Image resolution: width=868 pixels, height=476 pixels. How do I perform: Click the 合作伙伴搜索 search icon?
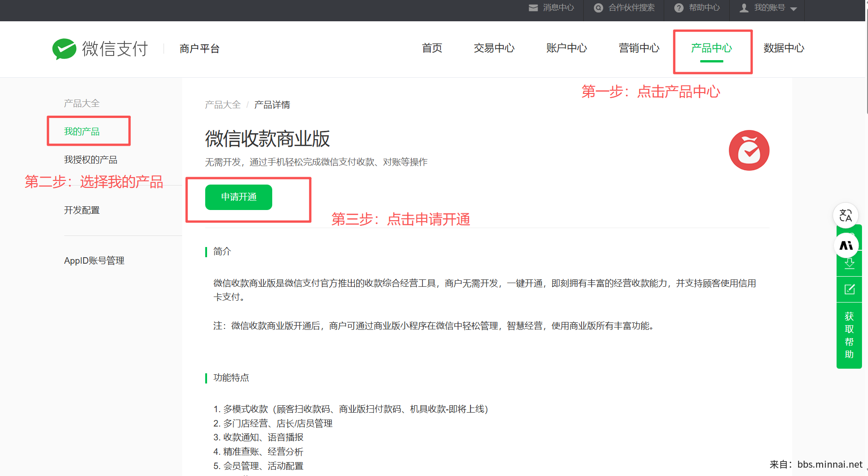(598, 8)
